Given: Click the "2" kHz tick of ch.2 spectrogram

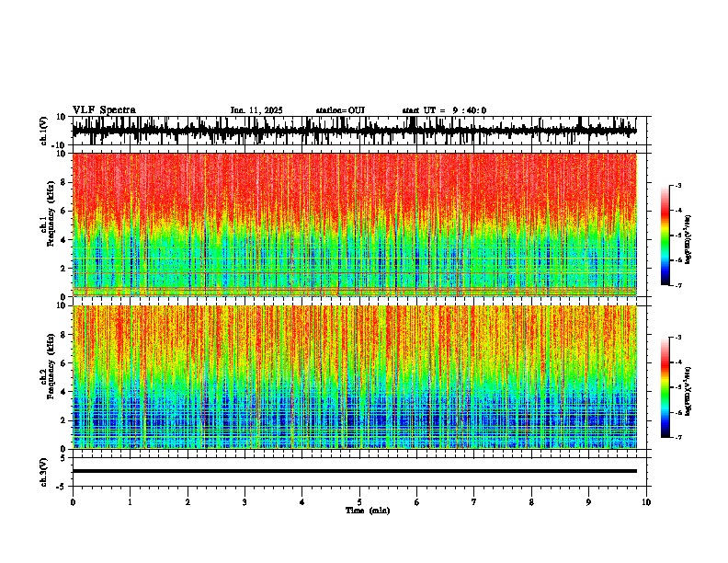Looking at the screenshot, I should pyautogui.click(x=64, y=420).
